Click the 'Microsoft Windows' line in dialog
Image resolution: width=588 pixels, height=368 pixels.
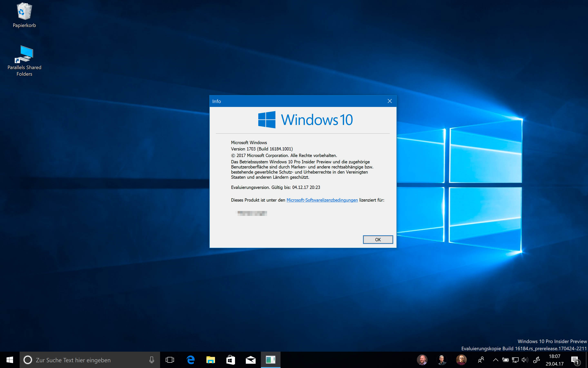[x=249, y=143]
